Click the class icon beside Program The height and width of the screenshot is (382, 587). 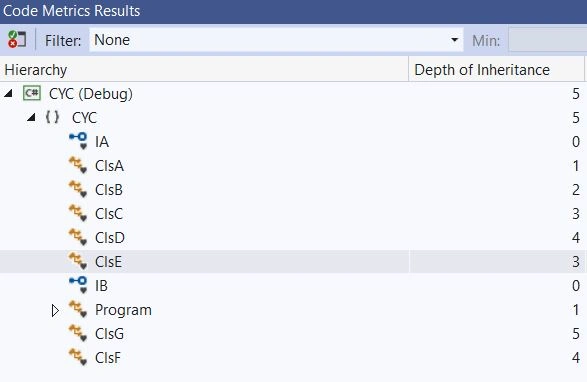[78, 309]
